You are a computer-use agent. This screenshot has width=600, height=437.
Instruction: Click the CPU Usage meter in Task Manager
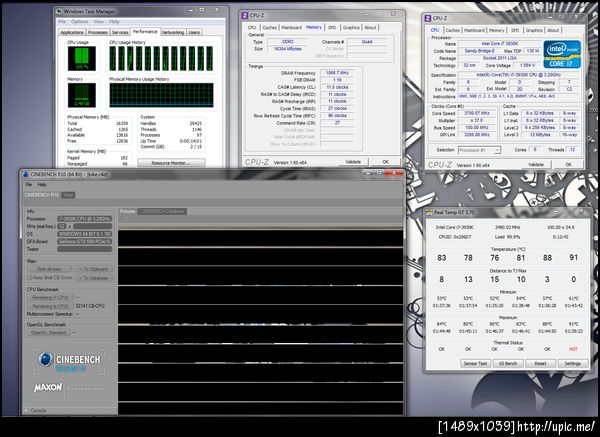(82, 59)
